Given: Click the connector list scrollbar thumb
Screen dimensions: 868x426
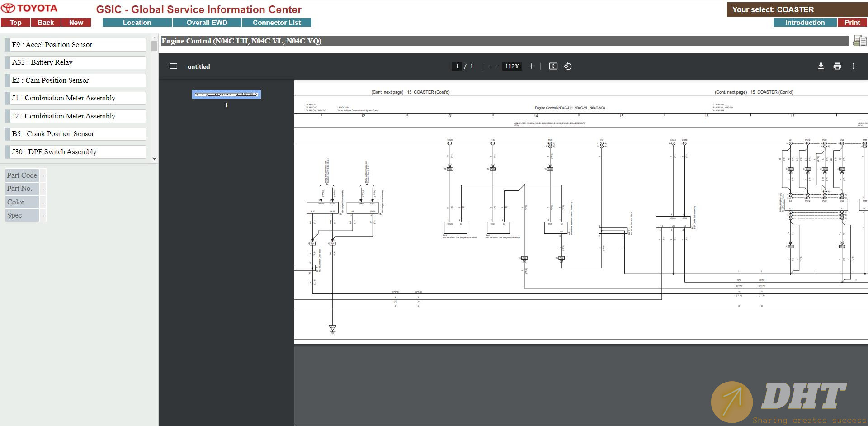Looking at the screenshot, I should coord(154,46).
